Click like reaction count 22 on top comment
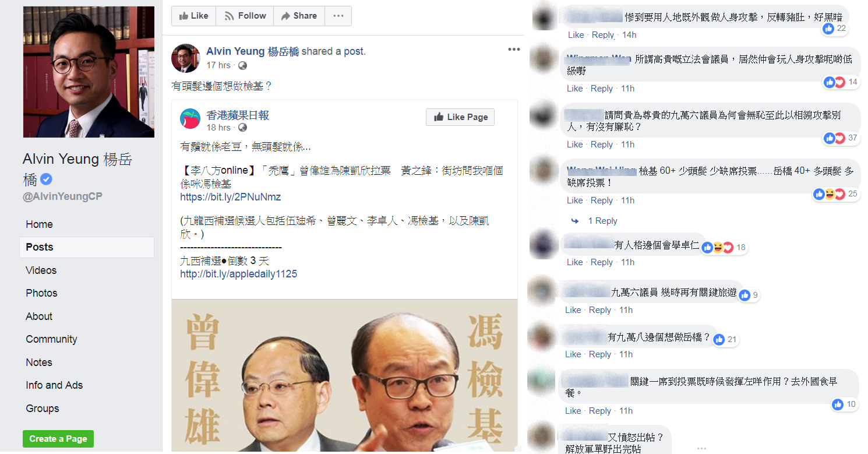 click(x=835, y=29)
